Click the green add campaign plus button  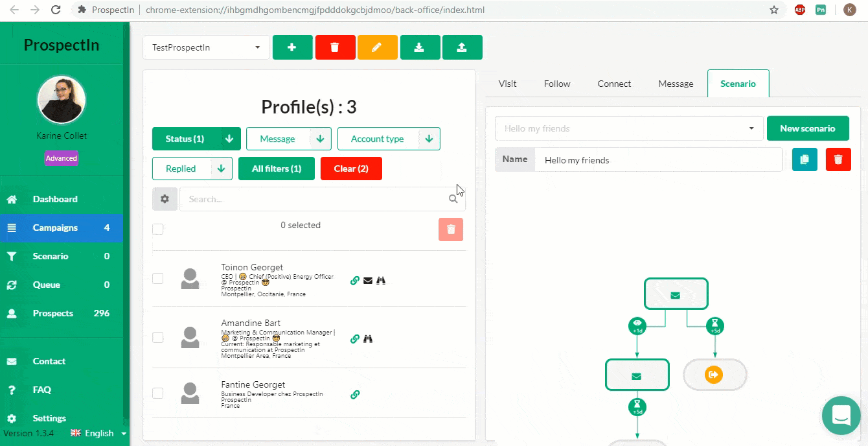pos(291,47)
